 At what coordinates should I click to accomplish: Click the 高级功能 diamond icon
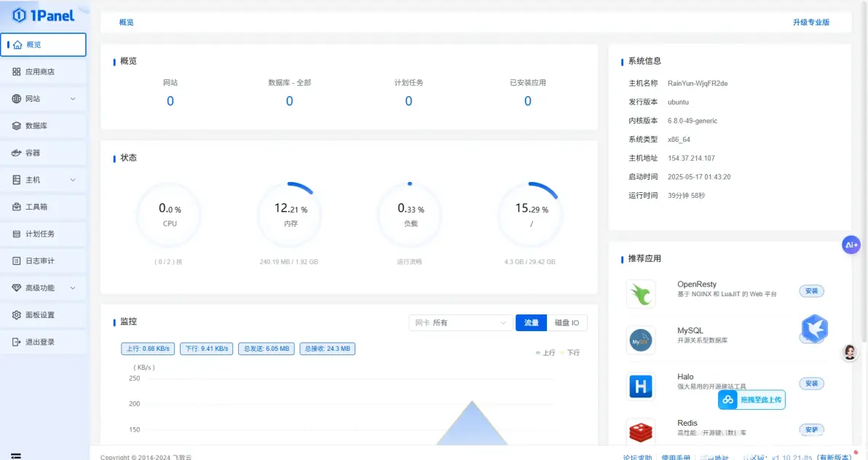click(x=17, y=287)
